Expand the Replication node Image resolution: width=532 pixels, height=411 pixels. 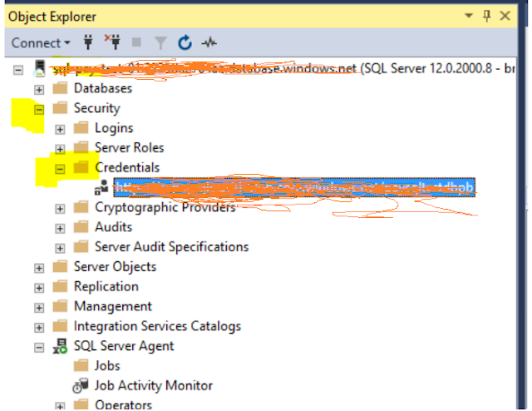[39, 288]
